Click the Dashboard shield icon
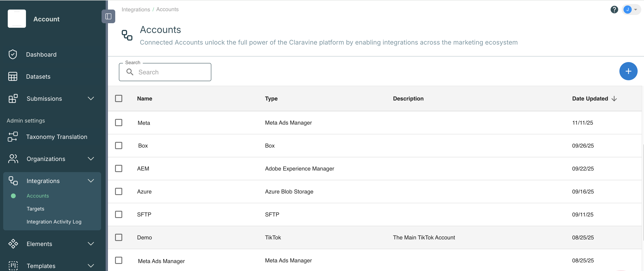The height and width of the screenshot is (271, 644). pyautogui.click(x=13, y=54)
